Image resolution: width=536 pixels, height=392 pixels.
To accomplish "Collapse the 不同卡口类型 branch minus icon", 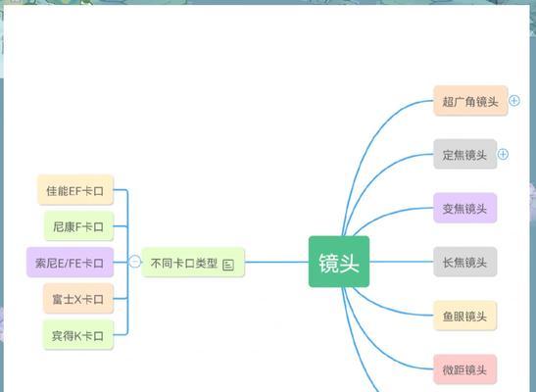I will [x=135, y=262].
